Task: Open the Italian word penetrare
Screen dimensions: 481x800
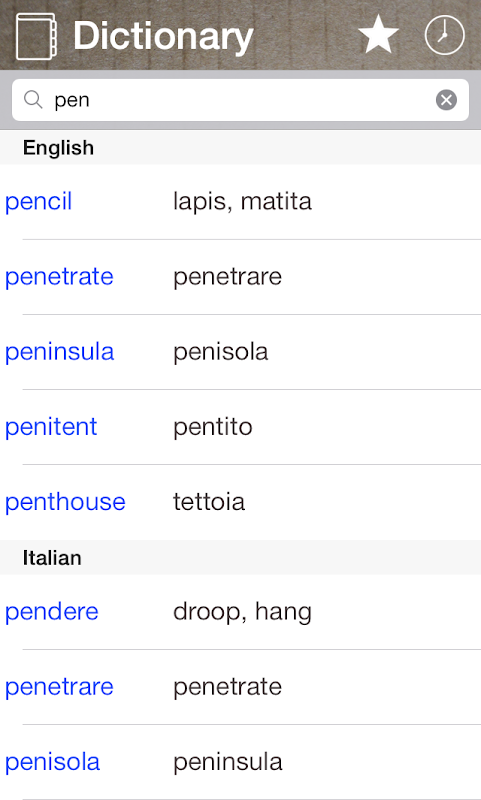Action: [x=59, y=687]
